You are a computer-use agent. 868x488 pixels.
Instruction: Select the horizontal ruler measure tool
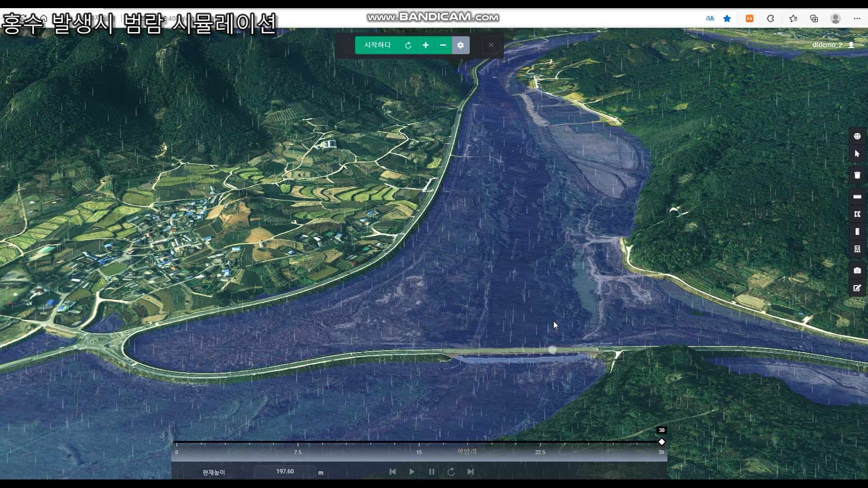[x=857, y=197]
